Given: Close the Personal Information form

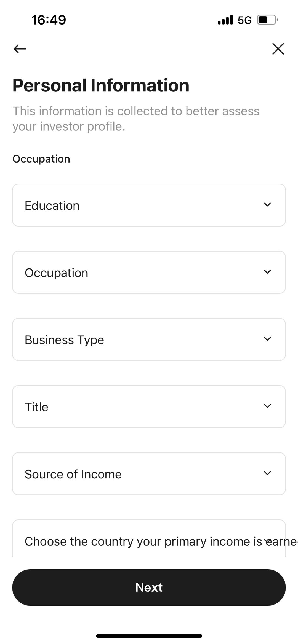Looking at the screenshot, I should pos(278,49).
